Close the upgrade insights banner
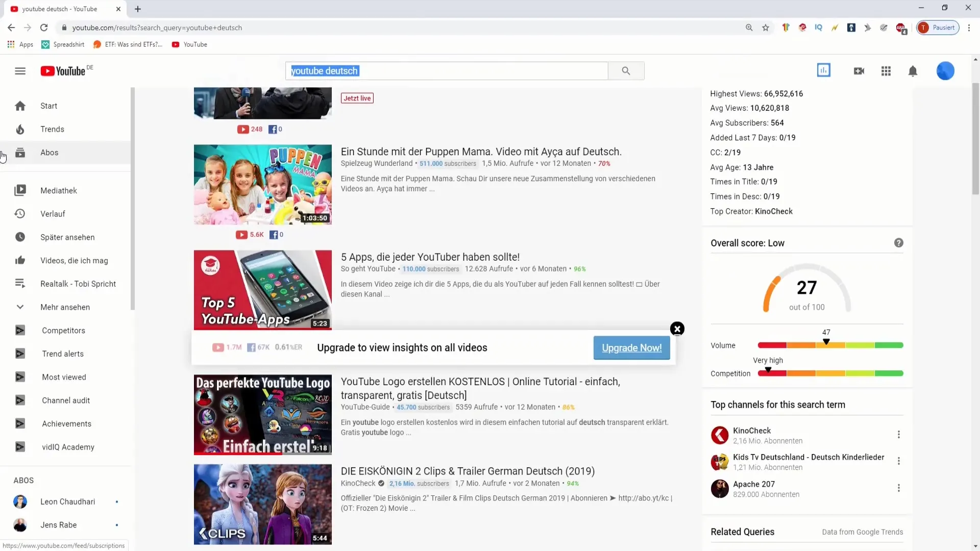This screenshot has height=551, width=980. (x=677, y=329)
